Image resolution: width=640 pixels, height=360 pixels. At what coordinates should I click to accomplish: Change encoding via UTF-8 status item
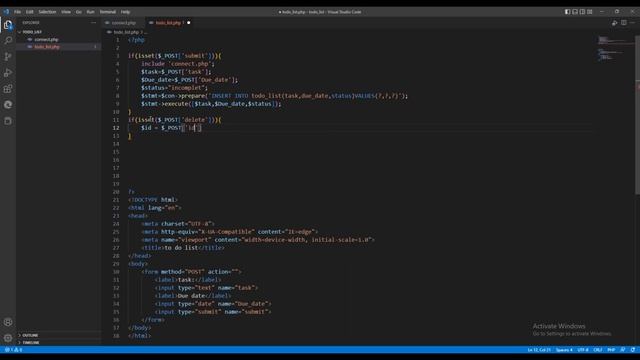click(x=583, y=350)
